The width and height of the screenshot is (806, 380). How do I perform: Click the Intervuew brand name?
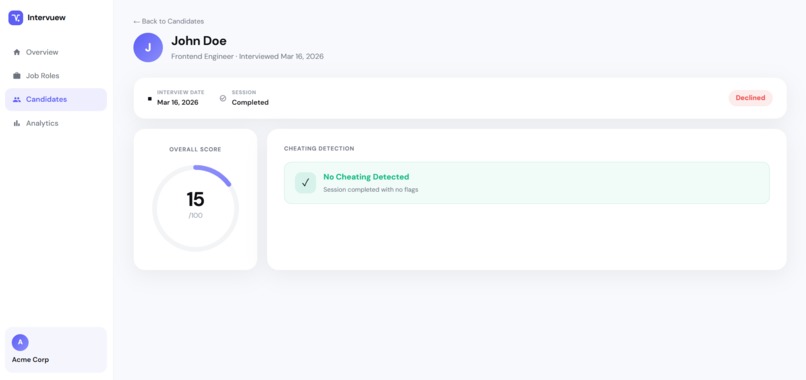(47, 18)
